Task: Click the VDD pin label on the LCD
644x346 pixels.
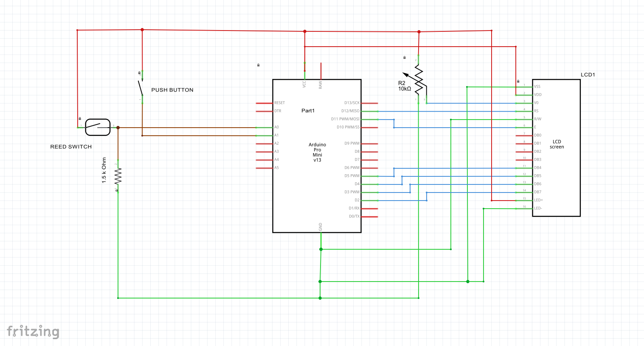Action: tap(538, 95)
